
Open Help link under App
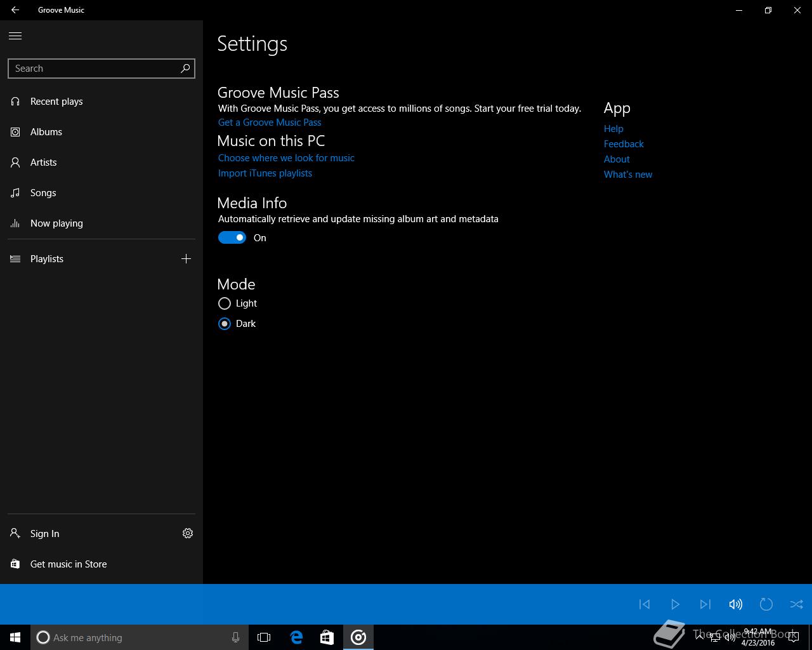[x=613, y=129]
